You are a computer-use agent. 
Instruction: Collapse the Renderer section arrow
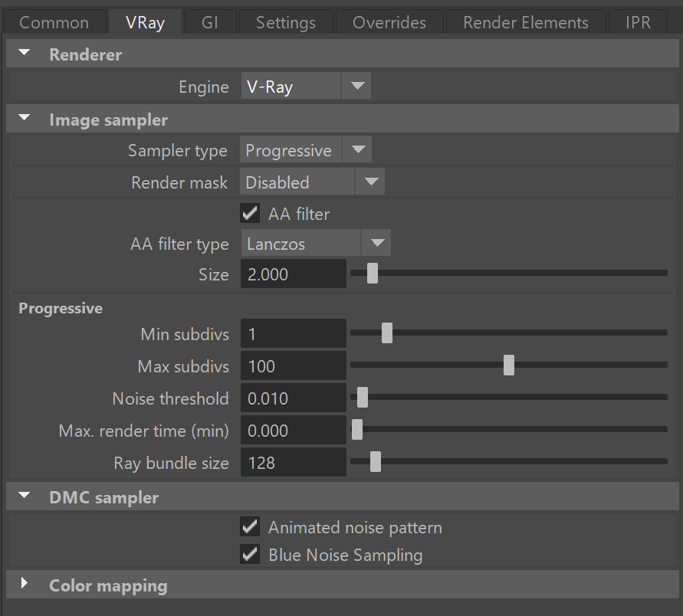click(x=25, y=53)
